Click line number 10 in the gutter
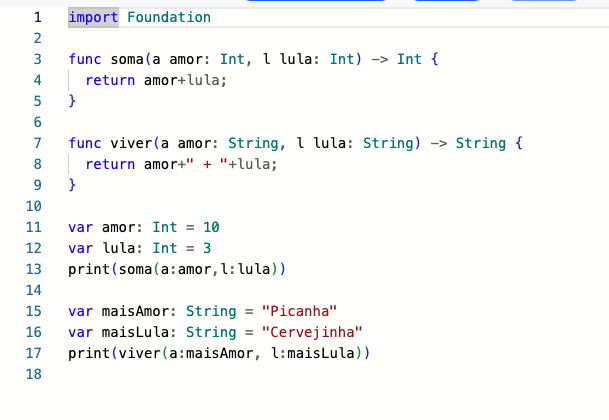The image size is (609, 420). [x=33, y=206]
